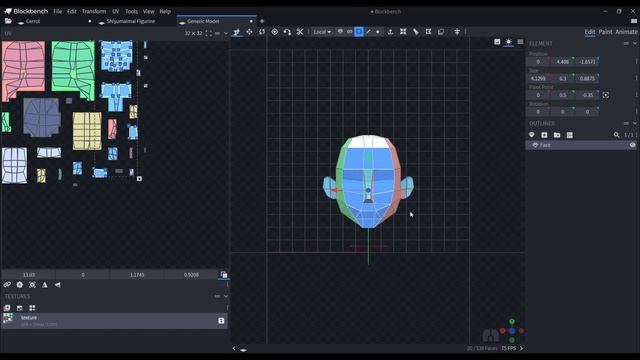Select Edit mode in top right
The image size is (640, 360).
(589, 32)
